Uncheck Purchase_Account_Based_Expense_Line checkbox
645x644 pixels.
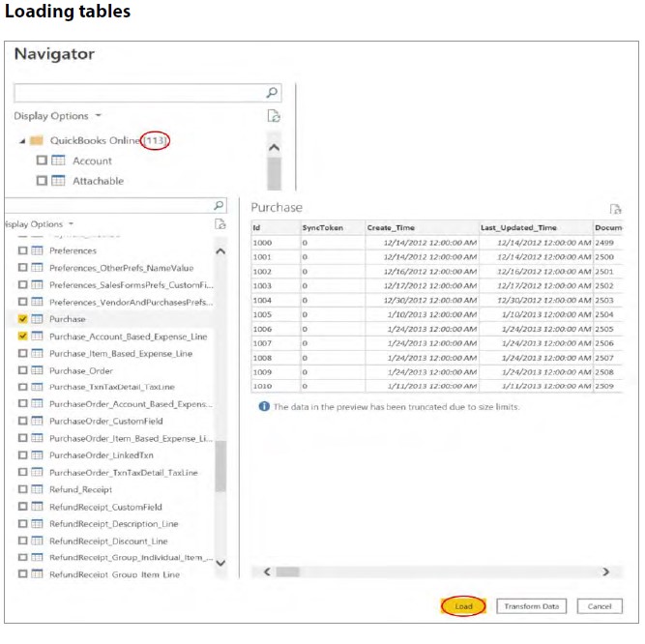click(22, 337)
